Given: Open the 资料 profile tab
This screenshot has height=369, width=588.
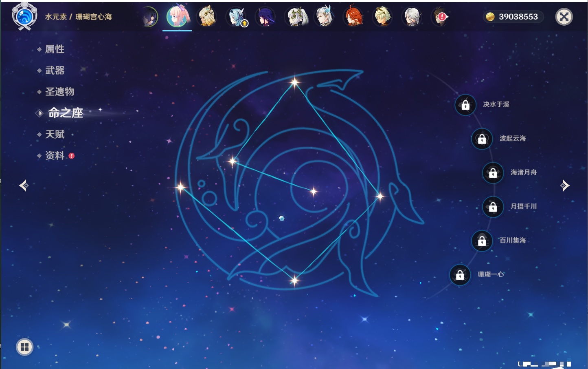Looking at the screenshot, I should click(x=55, y=155).
